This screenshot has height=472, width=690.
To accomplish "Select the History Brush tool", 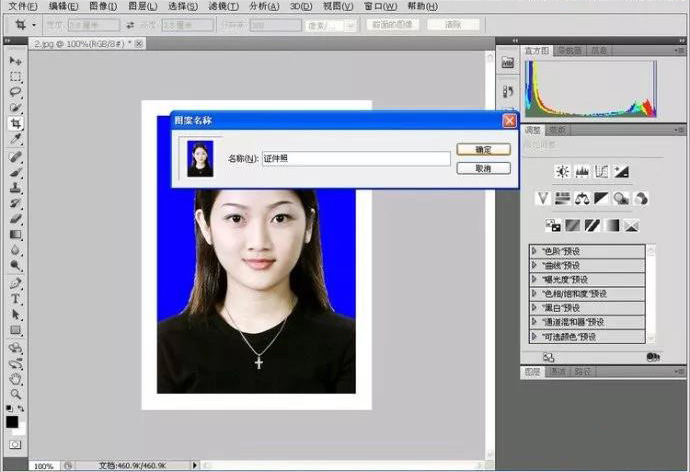I will (15, 203).
